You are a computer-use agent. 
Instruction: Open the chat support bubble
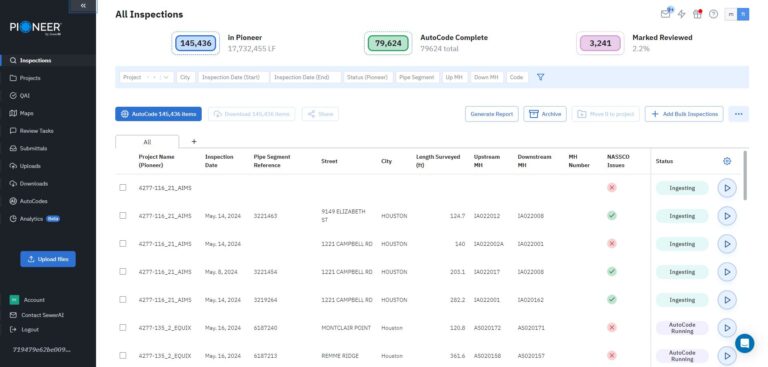[x=744, y=343]
